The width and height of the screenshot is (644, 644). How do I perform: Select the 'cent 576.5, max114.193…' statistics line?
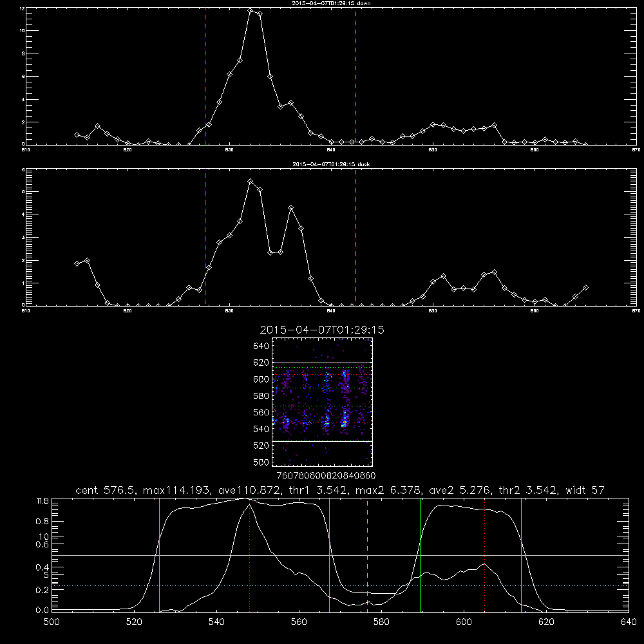(x=340, y=490)
